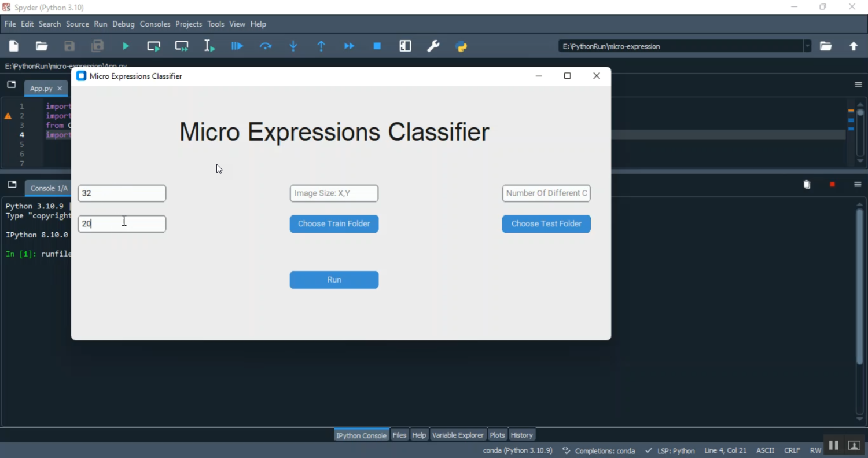The width and height of the screenshot is (868, 458).
Task: Click the Browse working directory folder icon
Action: pyautogui.click(x=826, y=46)
